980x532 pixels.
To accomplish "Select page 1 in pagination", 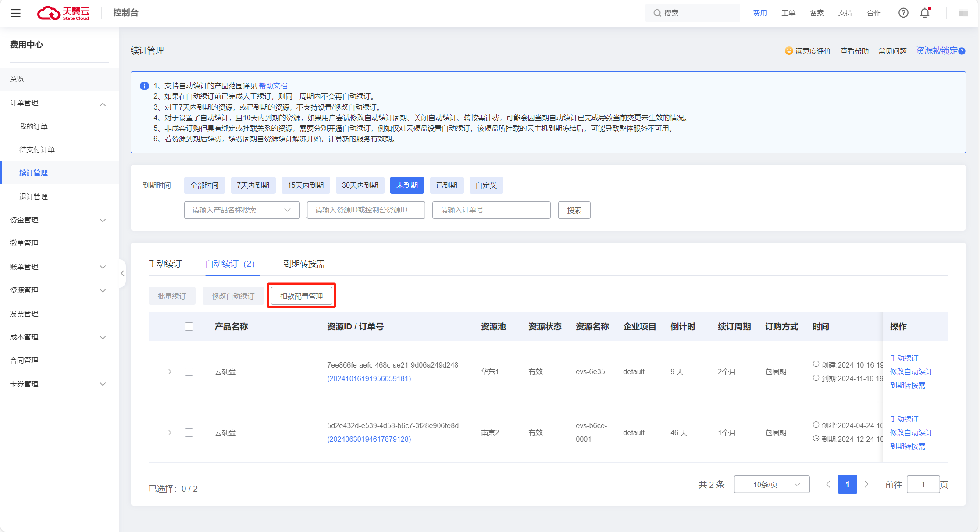I will (848, 484).
